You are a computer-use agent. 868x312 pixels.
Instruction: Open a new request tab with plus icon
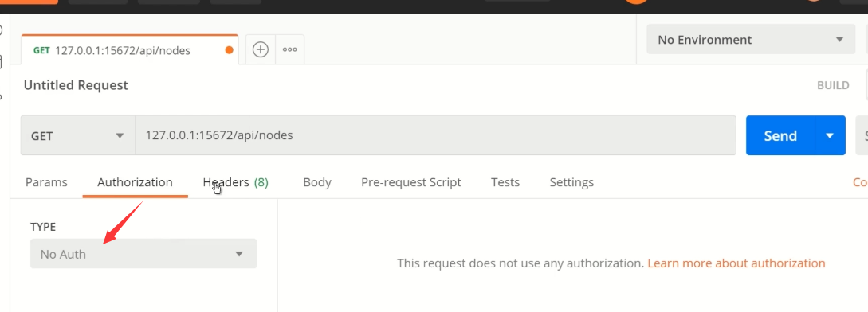pos(260,50)
